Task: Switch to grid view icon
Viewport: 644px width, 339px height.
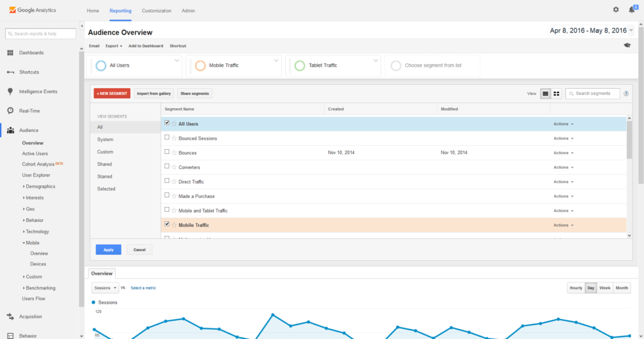Action: click(x=556, y=94)
